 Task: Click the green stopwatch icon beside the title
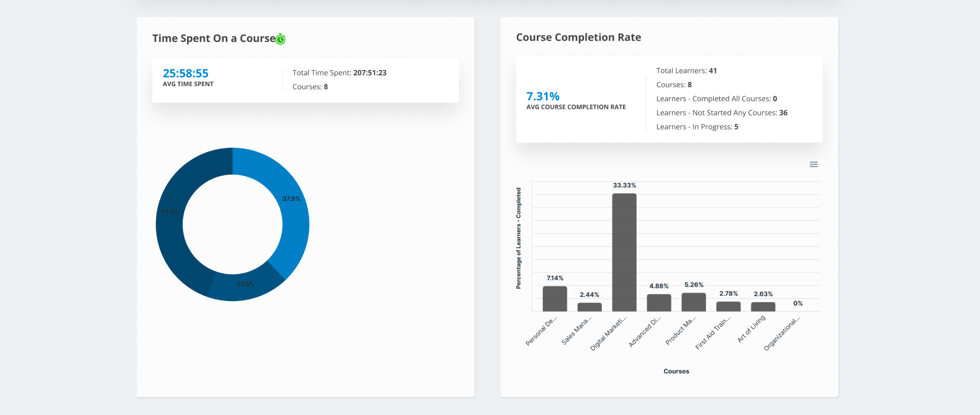[281, 39]
